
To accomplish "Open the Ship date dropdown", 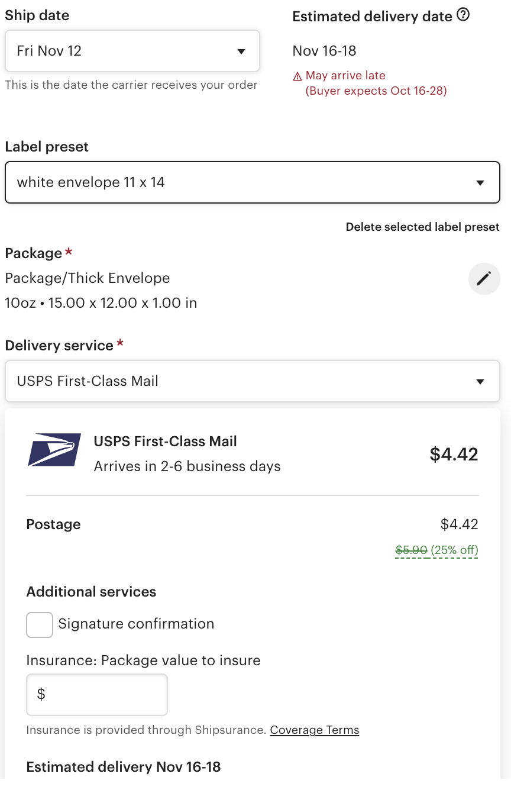I will (x=132, y=51).
